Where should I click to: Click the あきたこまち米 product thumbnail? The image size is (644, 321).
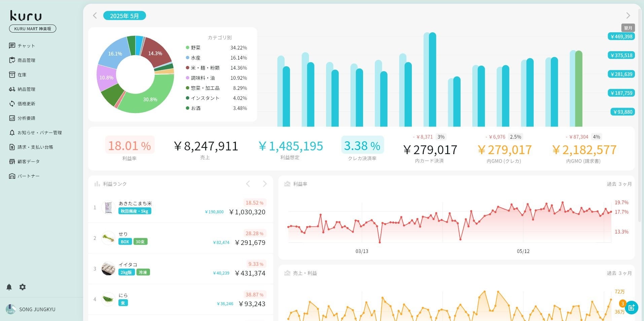coord(108,208)
